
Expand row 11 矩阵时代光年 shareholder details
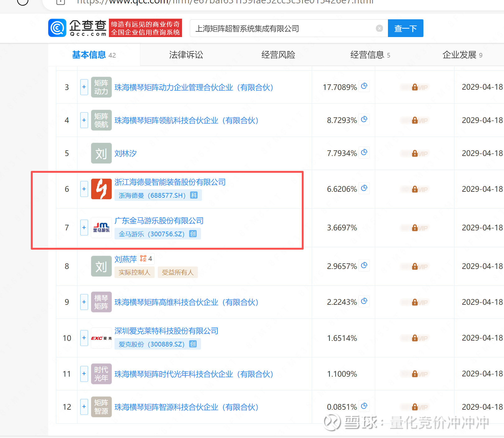pos(84,374)
